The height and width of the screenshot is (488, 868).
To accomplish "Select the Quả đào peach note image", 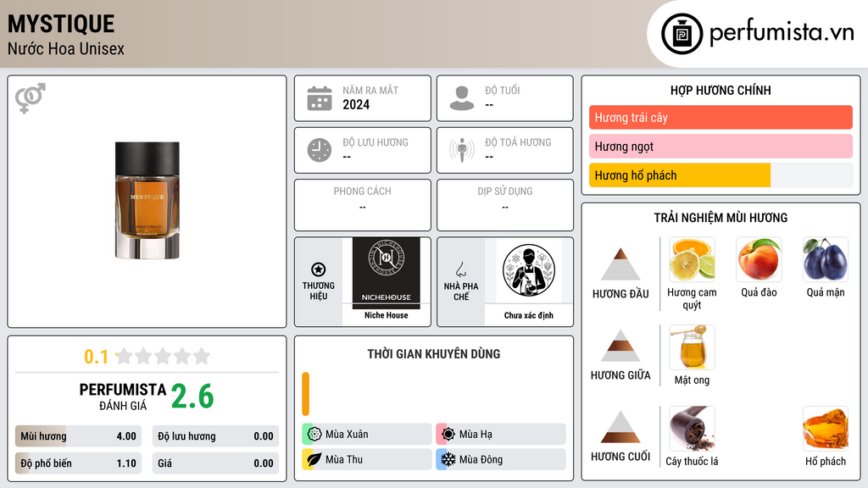I will pyautogui.click(x=759, y=260).
